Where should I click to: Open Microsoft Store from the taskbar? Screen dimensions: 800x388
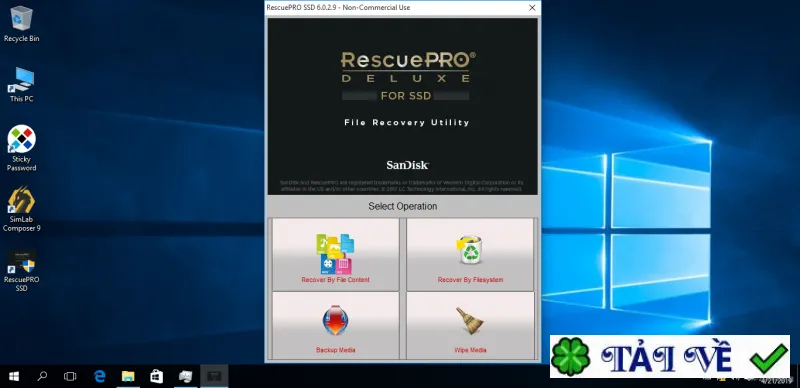pos(157,377)
